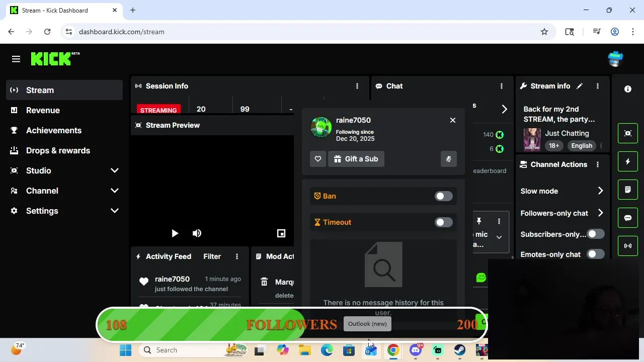
Task: Click the mute microphone icon for raine7050
Action: click(x=448, y=159)
